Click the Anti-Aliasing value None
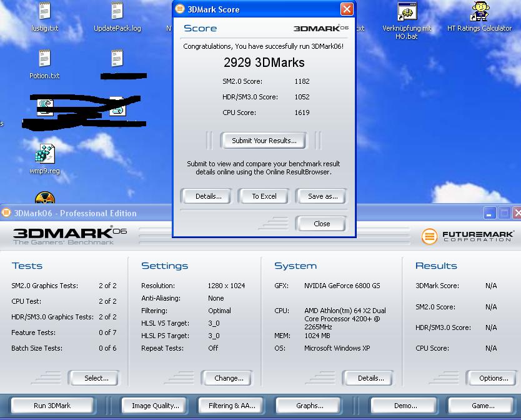Viewport: 521px width, 420px height. click(x=216, y=298)
